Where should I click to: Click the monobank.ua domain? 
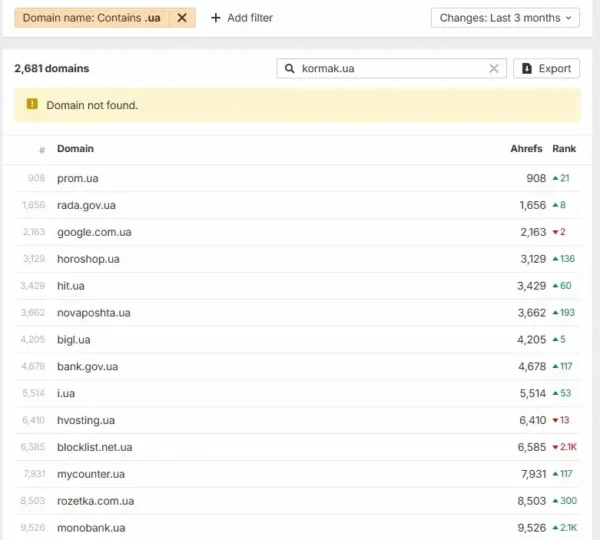pos(91,528)
